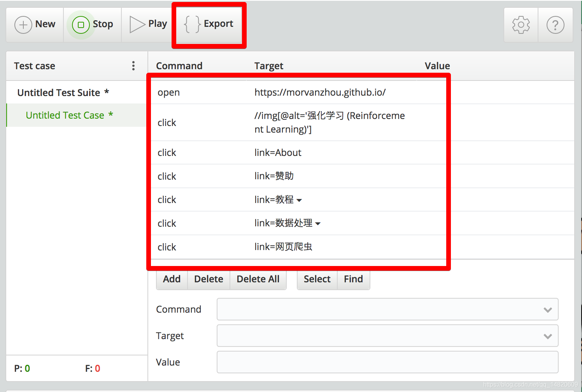Expand the Command dropdown arrow

[x=548, y=310]
